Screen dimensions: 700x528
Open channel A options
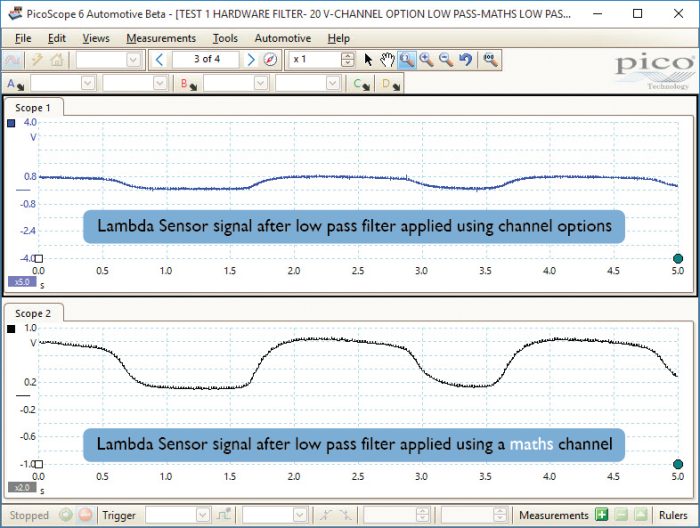point(15,84)
